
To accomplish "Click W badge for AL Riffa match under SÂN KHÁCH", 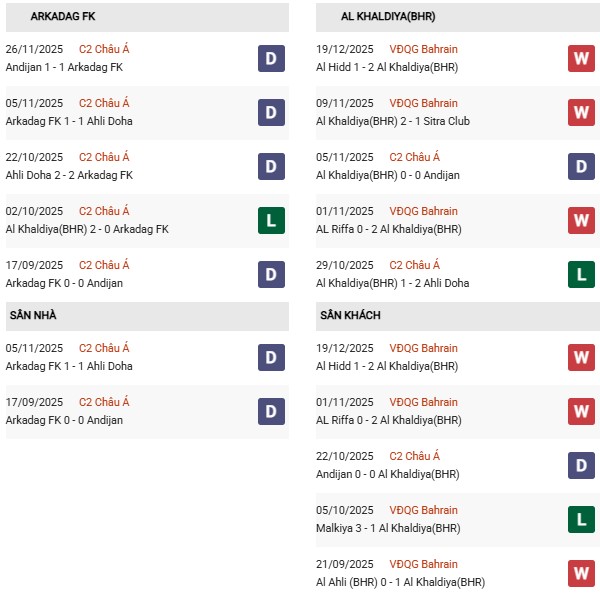I will (x=581, y=411).
